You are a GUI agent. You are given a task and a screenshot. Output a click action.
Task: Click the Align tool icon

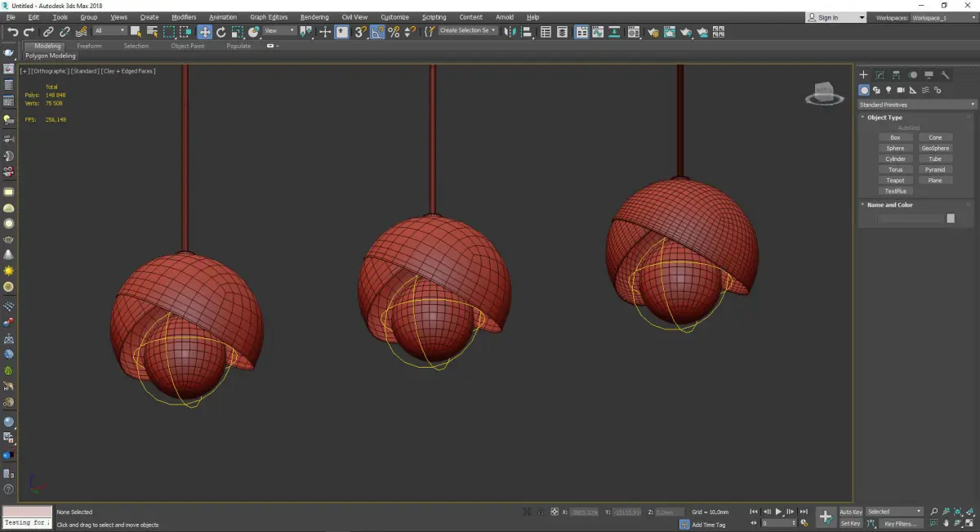527,32
